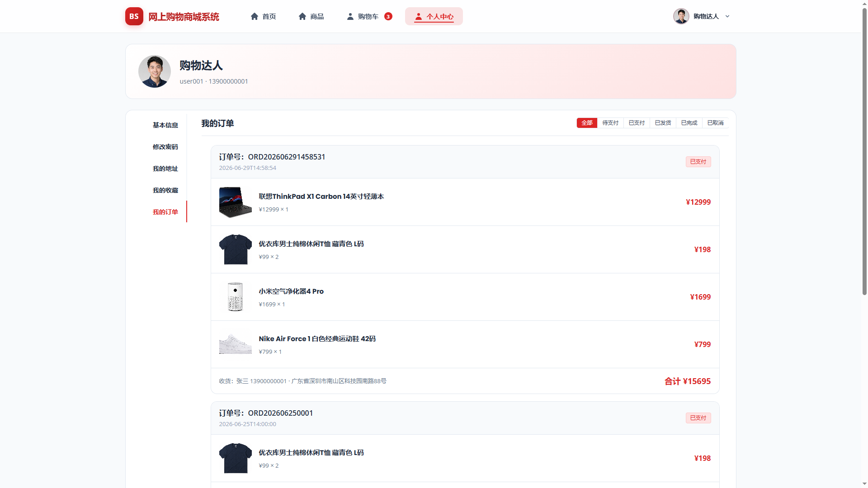Click the person icon in 个人中心
Image resolution: width=868 pixels, height=488 pixels.
(419, 16)
